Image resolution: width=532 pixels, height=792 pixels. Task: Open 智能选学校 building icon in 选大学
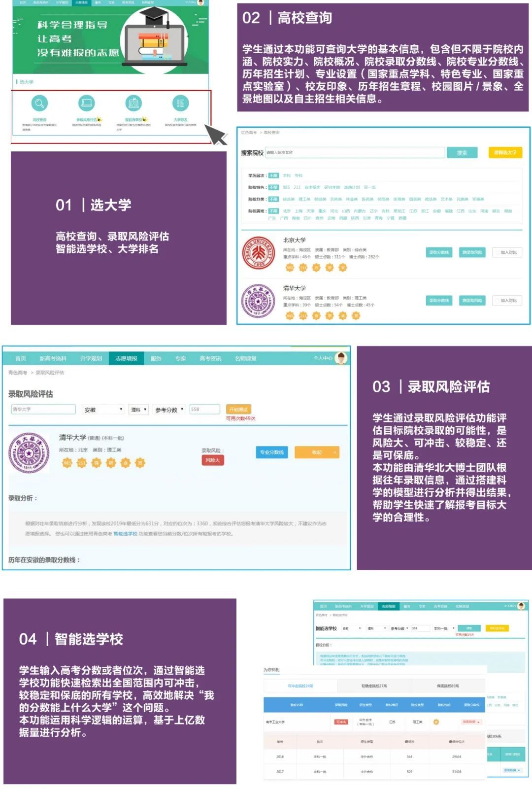click(x=133, y=103)
